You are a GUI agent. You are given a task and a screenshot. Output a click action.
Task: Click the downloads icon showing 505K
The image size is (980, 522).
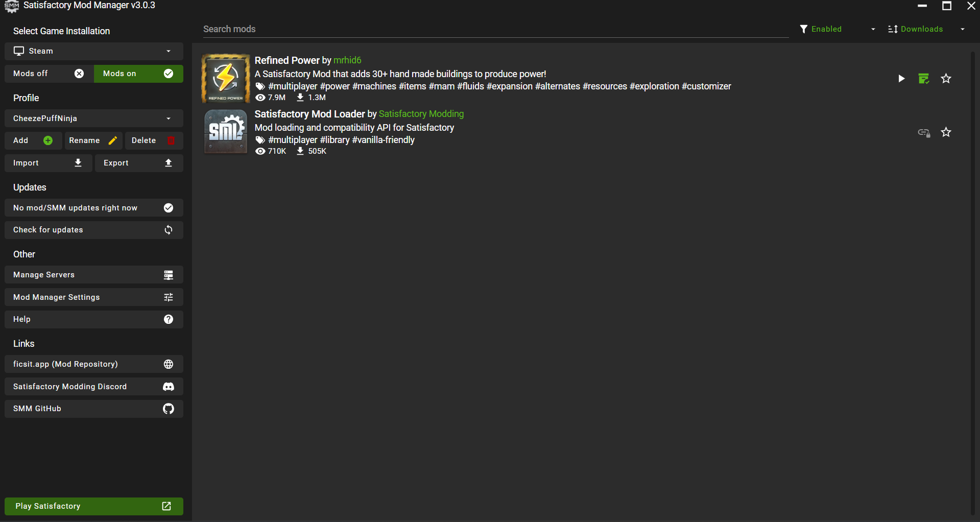(x=300, y=151)
